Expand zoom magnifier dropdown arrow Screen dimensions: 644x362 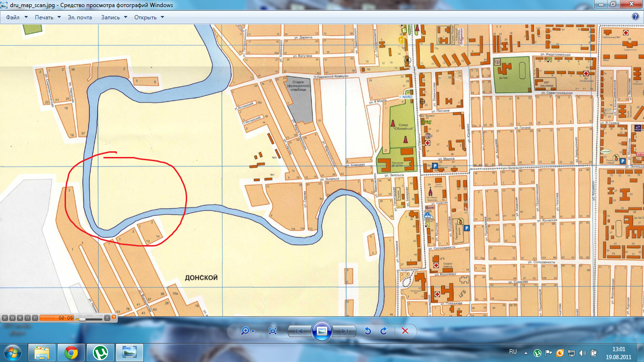[x=253, y=331]
